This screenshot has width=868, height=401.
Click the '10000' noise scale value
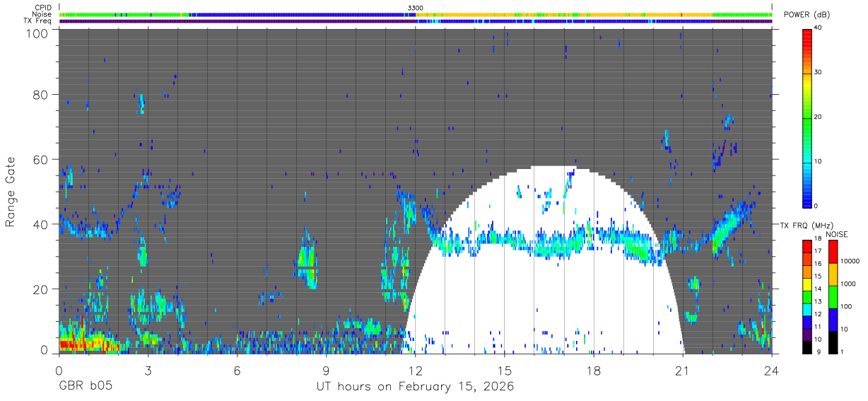[850, 261]
